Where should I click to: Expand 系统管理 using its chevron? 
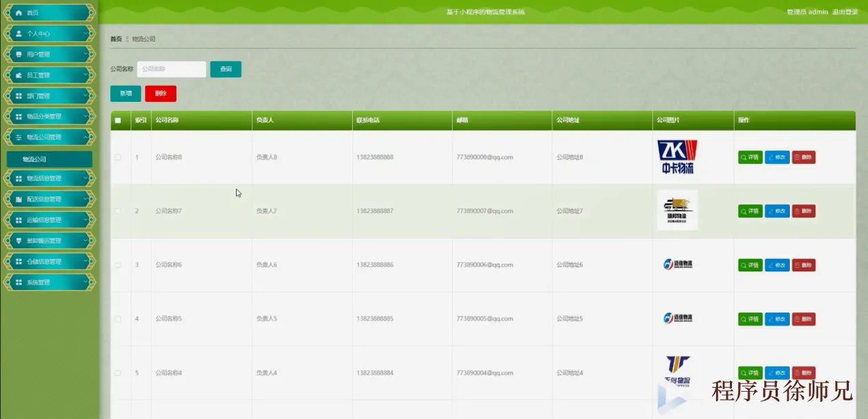[86, 282]
